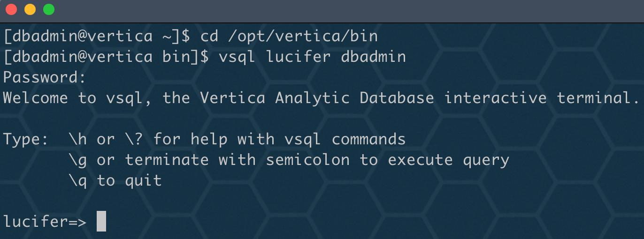
Task: Click the \q quit command text
Action: (78, 180)
